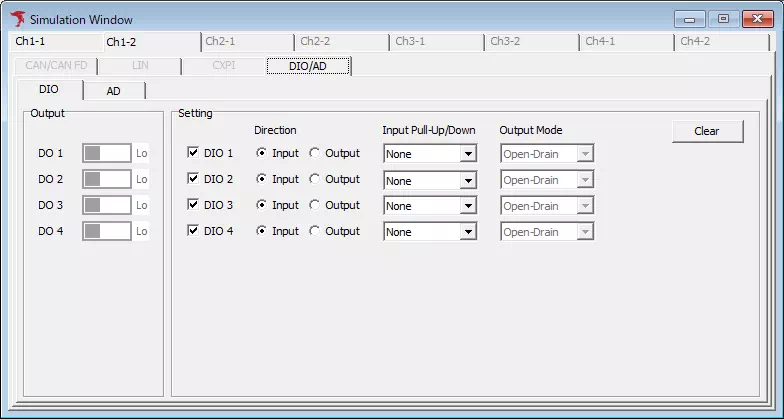
Task: Flip the DO 4 output switch
Action: [x=107, y=231]
